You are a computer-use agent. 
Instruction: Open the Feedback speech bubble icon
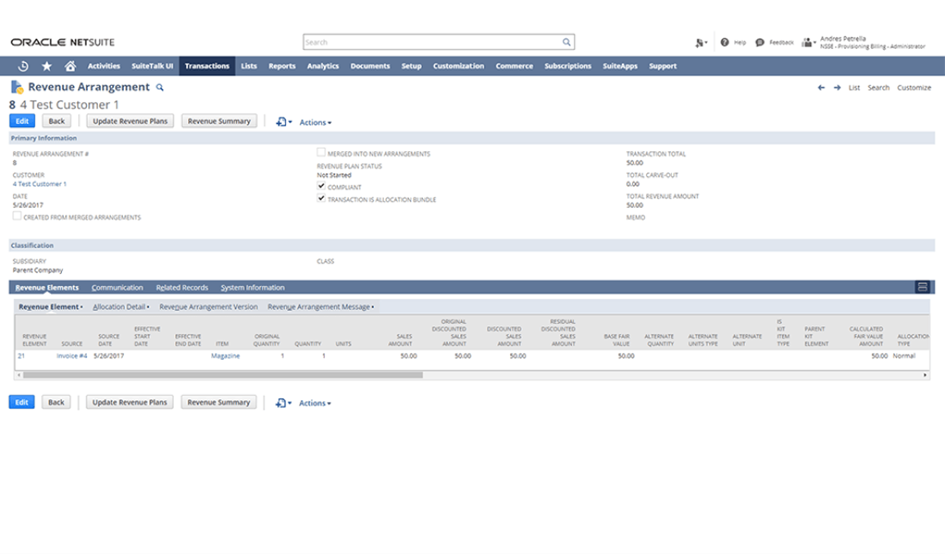(x=760, y=43)
